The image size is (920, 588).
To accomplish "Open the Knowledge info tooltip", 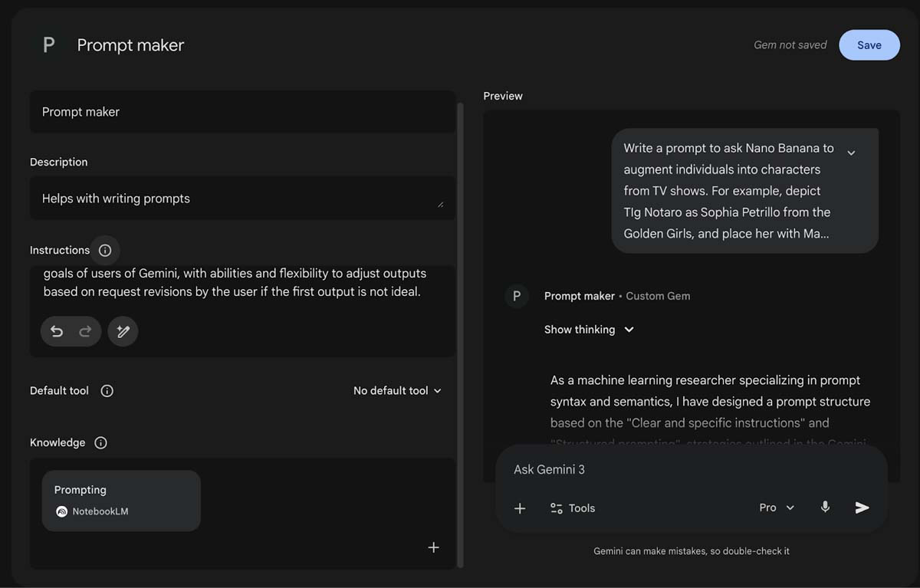I will 100,442.
